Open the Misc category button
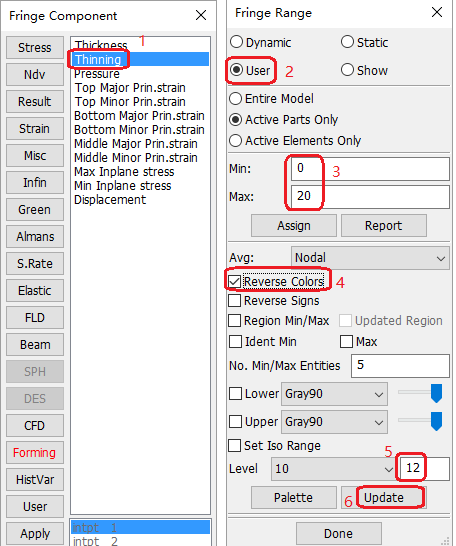 [35, 156]
